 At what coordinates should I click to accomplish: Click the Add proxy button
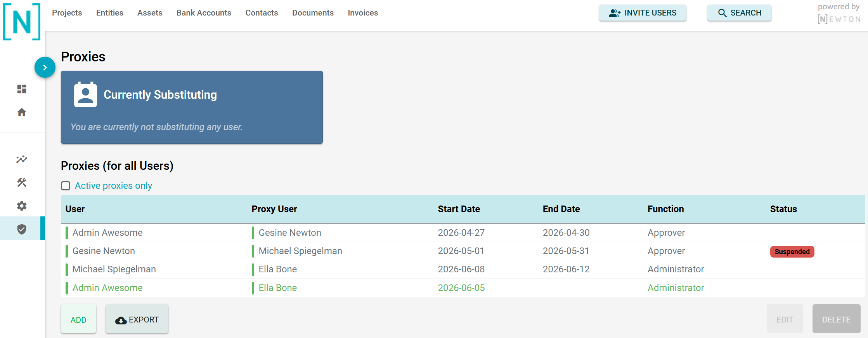(x=78, y=319)
